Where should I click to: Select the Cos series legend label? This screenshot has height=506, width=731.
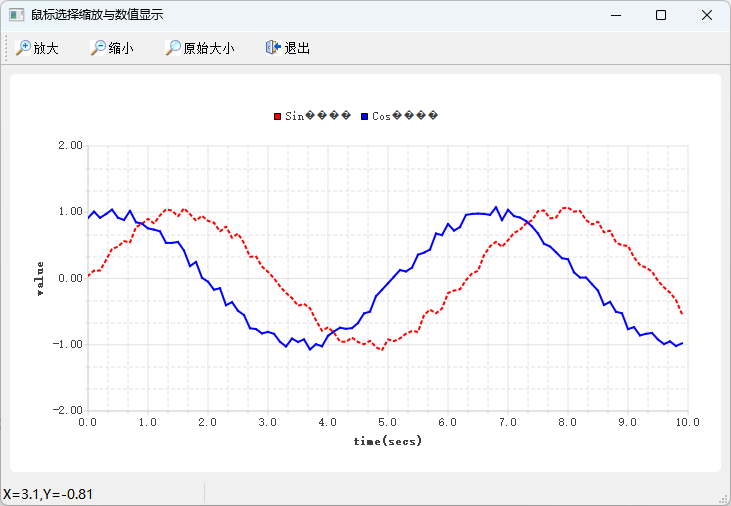[x=405, y=116]
